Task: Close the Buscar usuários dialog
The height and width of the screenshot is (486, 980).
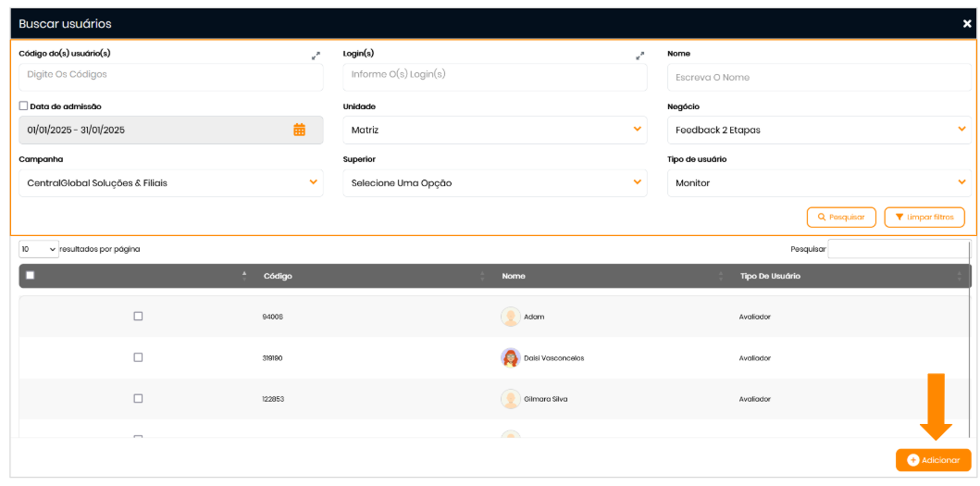Action: [x=967, y=24]
